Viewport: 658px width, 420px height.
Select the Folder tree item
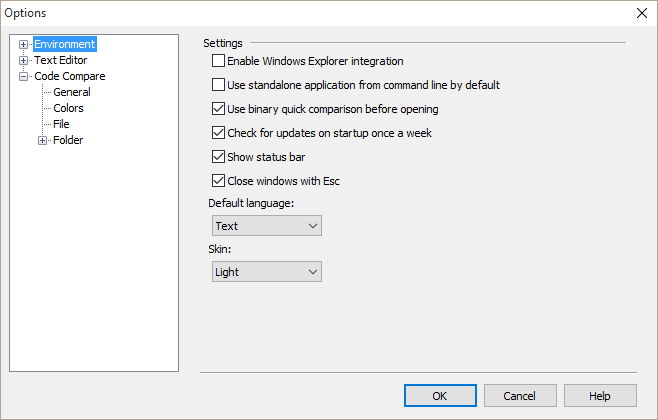(x=68, y=140)
